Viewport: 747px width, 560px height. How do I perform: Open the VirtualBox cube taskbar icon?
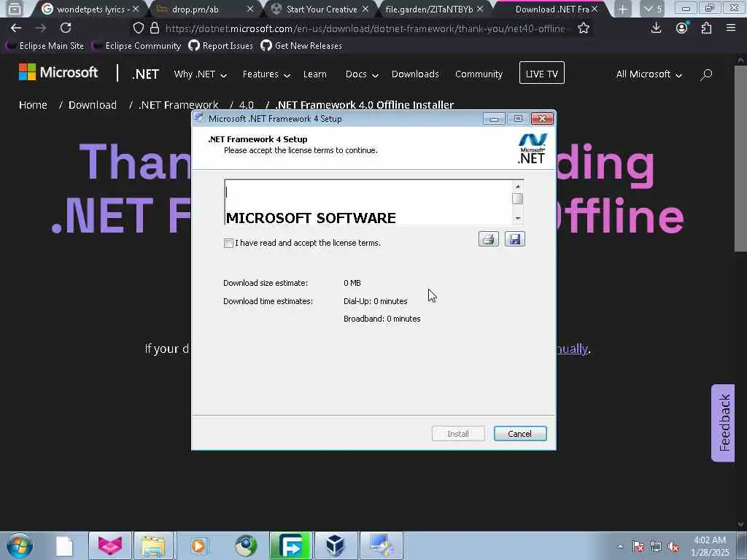336,545
